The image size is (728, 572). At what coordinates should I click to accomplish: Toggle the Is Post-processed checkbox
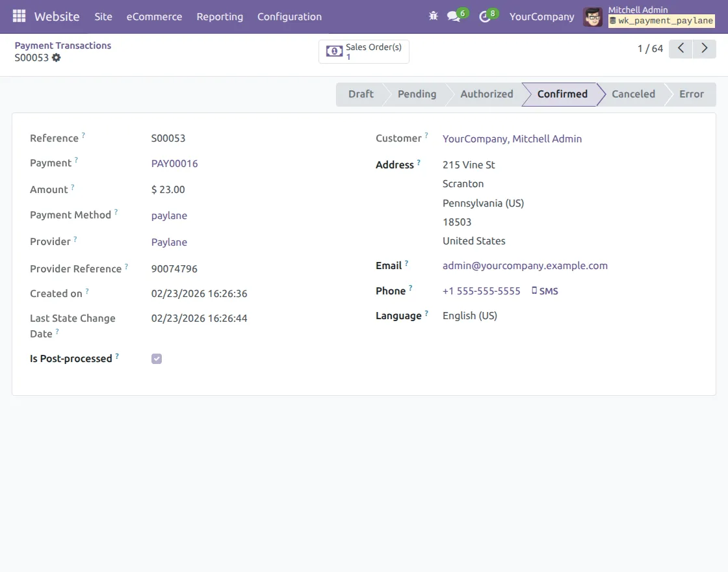click(x=156, y=358)
